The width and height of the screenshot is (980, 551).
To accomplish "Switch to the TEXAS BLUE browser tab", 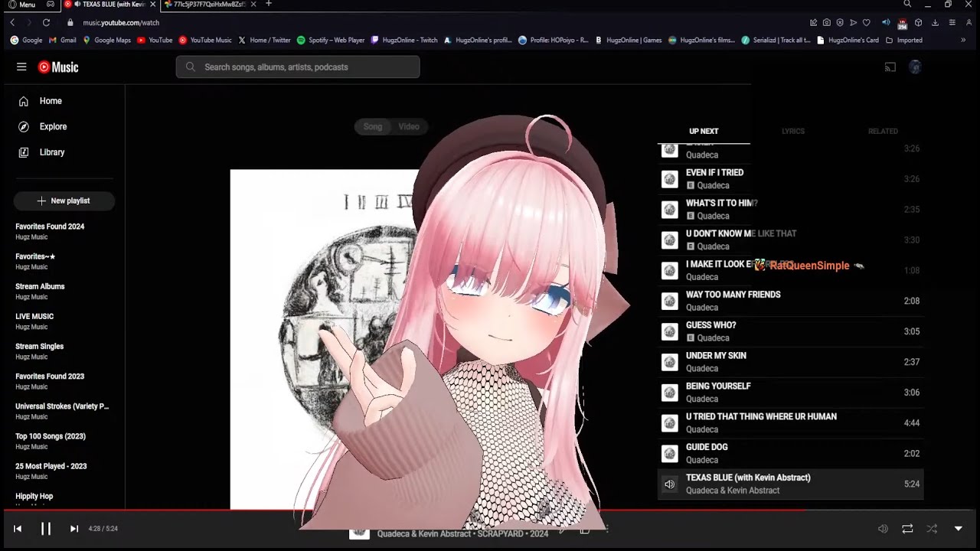I will pos(111,5).
